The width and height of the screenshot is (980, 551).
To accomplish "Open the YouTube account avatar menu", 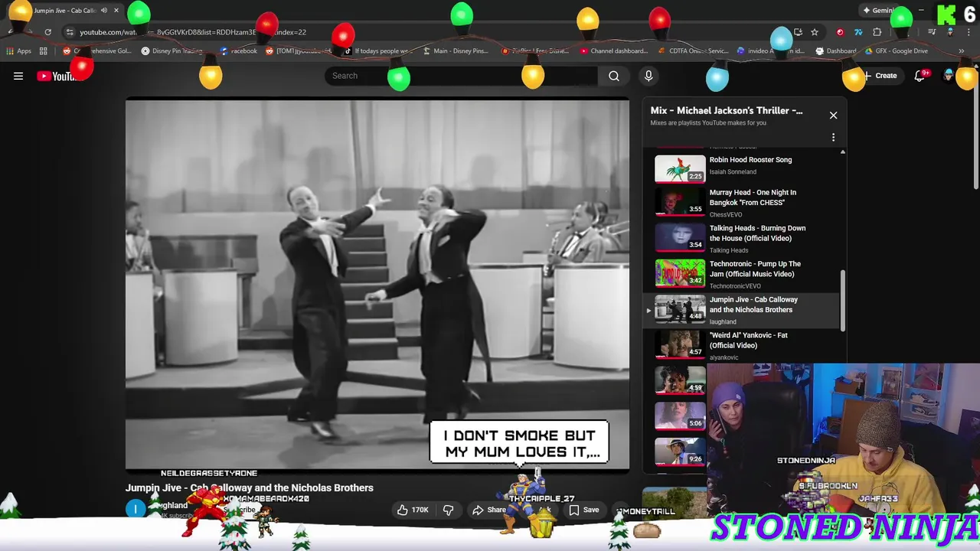I will click(x=949, y=76).
